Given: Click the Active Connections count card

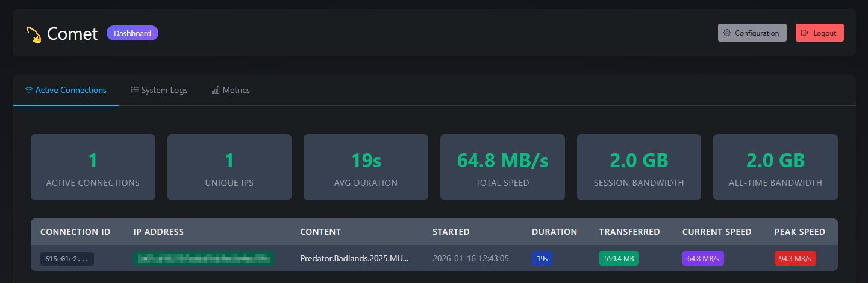Looking at the screenshot, I should 93,167.
